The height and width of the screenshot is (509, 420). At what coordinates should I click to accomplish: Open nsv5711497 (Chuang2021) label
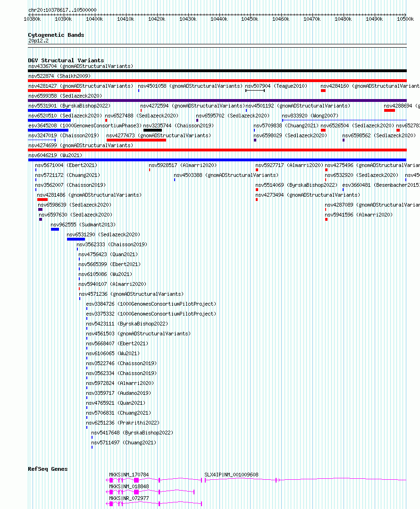click(124, 442)
